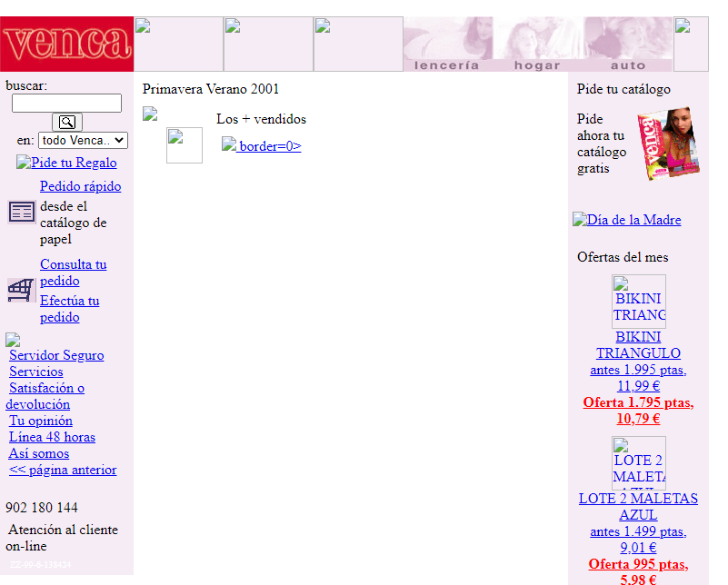The image size is (728, 585).
Task: Open the hogar section banner
Action: pos(537,45)
